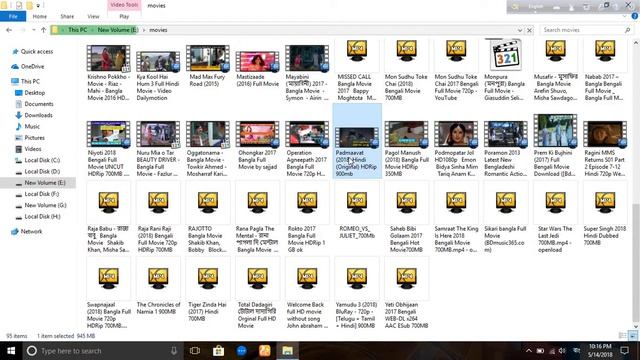Select MISSED CALL Bangla Movie file icon
This screenshot has width=640, height=360.
point(357,51)
